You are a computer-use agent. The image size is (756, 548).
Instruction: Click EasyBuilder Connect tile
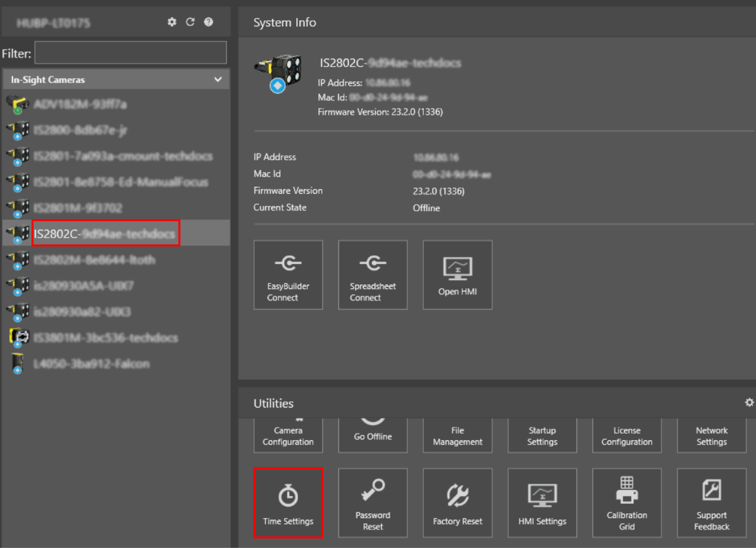(288, 275)
